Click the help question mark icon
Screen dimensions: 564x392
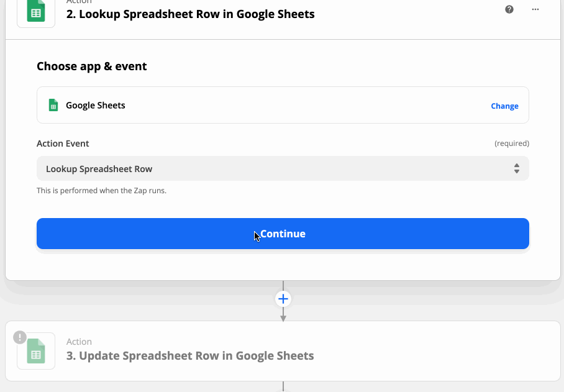[509, 9]
